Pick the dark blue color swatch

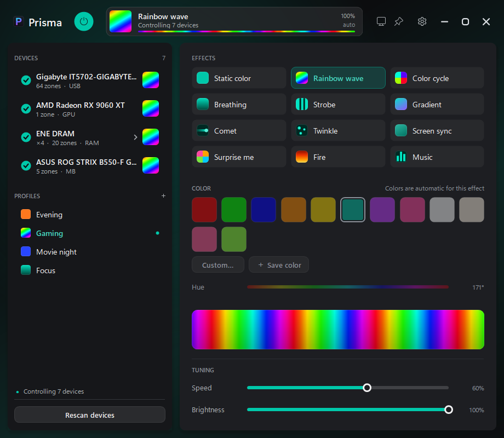[264, 210]
